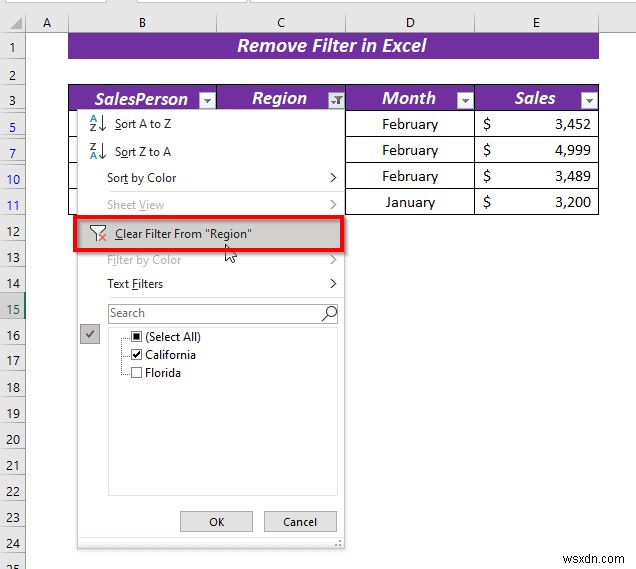Click the Sales header cell text

(x=535, y=98)
